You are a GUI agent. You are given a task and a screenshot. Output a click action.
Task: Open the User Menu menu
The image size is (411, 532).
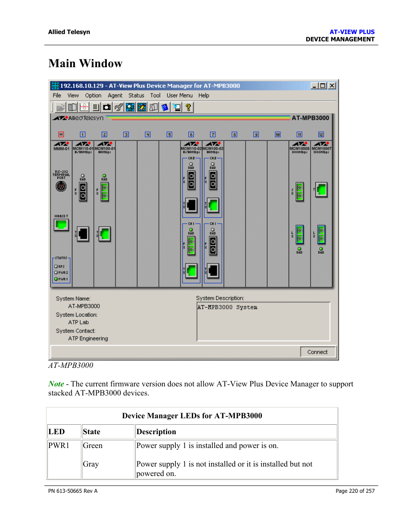[x=180, y=96]
